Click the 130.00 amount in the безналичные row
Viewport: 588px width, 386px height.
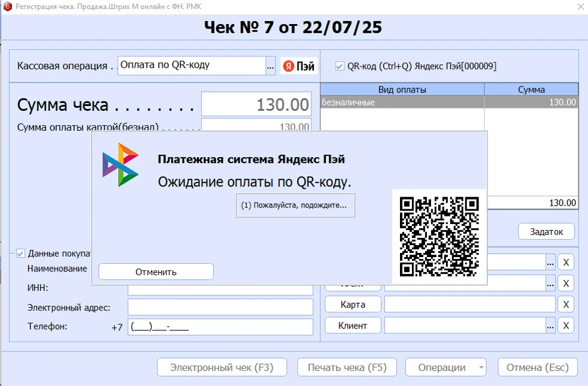pos(562,102)
